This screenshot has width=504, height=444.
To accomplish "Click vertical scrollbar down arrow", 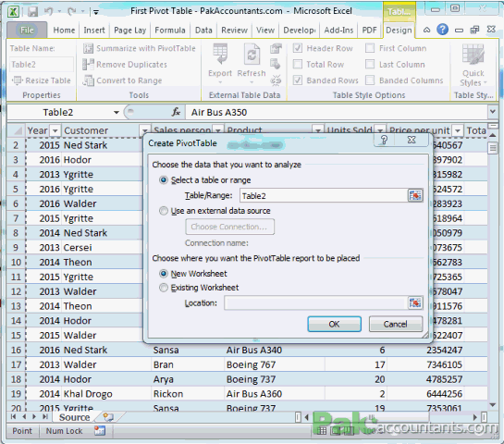I will pyautogui.click(x=492, y=404).
